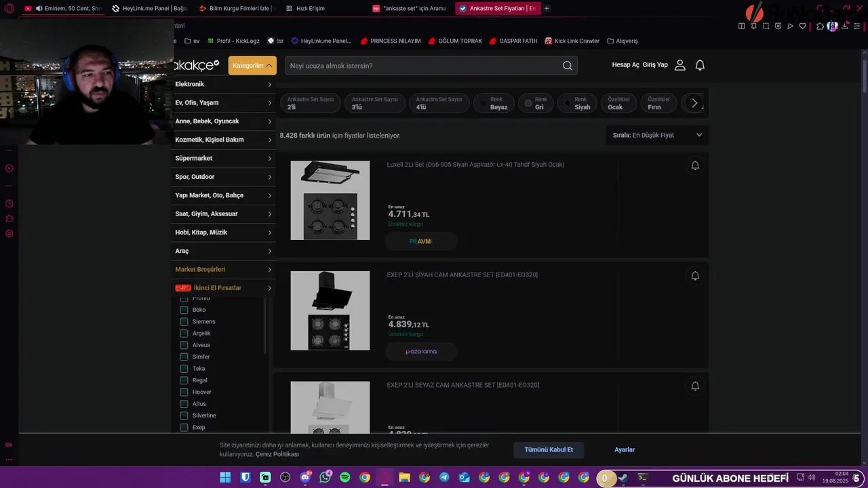
Task: Collapse the Kategoriler dropdown
Action: pos(252,66)
